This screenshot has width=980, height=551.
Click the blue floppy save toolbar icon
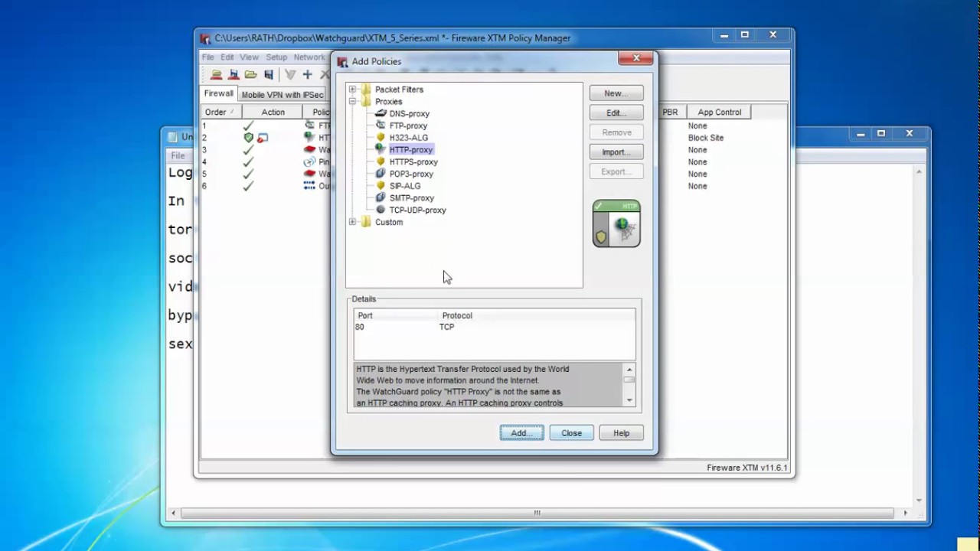point(269,74)
